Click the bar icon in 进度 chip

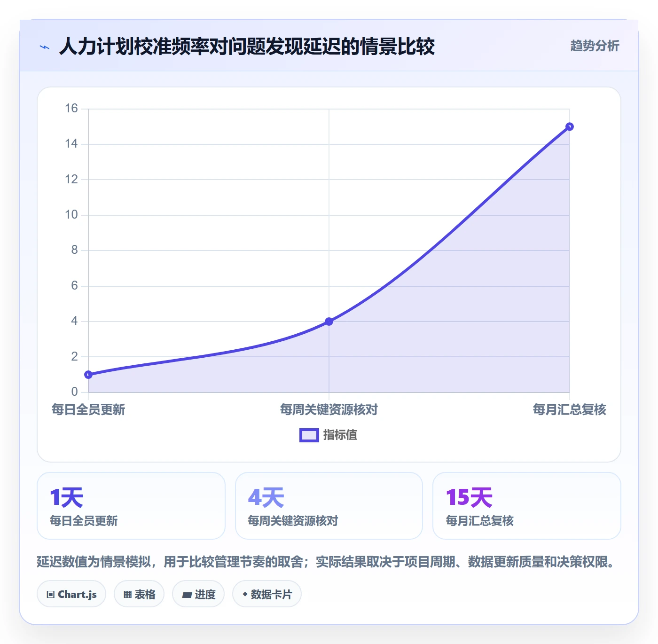pyautogui.click(x=187, y=595)
